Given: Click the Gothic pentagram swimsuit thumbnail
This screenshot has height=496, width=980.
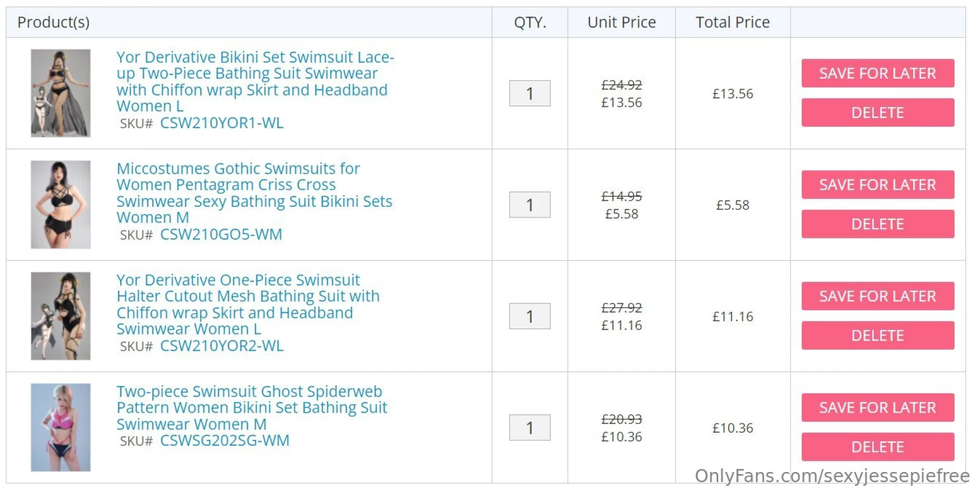Looking at the screenshot, I should [61, 204].
